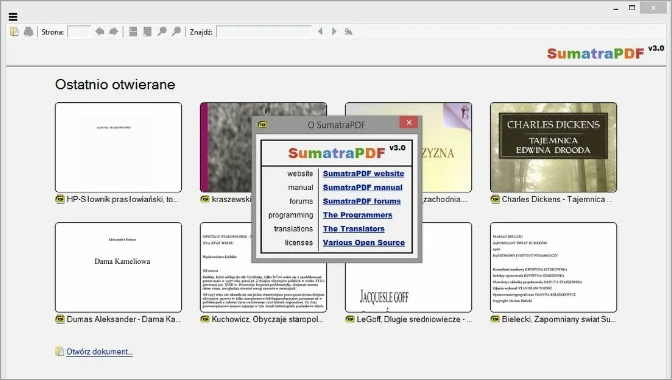Click file icon beside kraszewski label
Viewport: 672px width, 380px height.
[x=205, y=199]
